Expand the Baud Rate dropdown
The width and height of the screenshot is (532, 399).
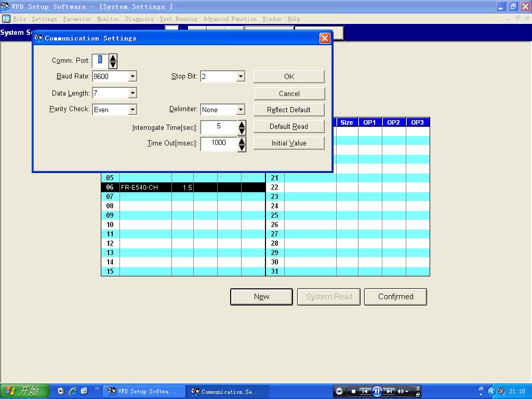coord(132,76)
